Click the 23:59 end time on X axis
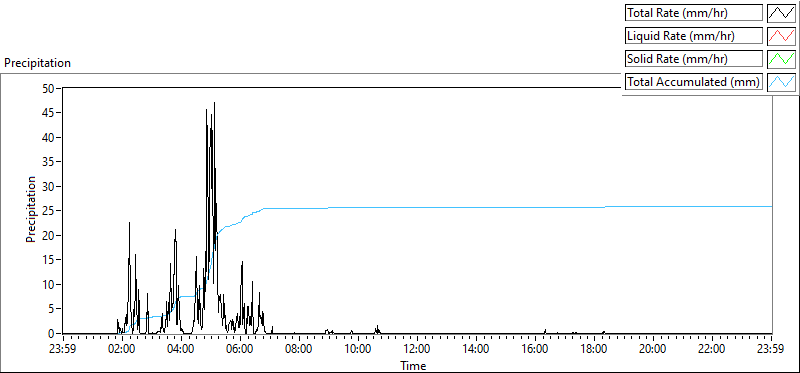Image resolution: width=800 pixels, height=373 pixels. tap(771, 350)
